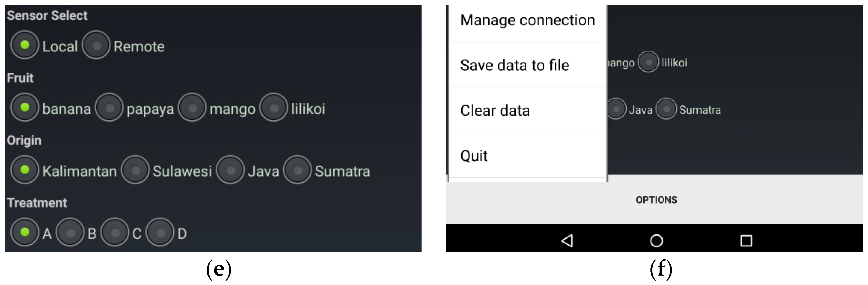
Task: Select Java origin in left panel
Action: pyautogui.click(x=230, y=170)
